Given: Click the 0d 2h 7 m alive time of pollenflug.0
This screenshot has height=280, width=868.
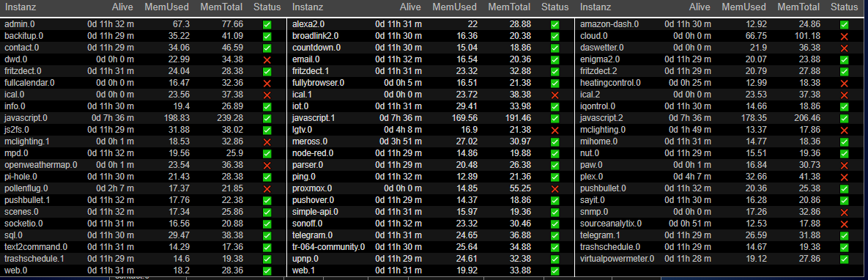Looking at the screenshot, I should coord(114,189).
